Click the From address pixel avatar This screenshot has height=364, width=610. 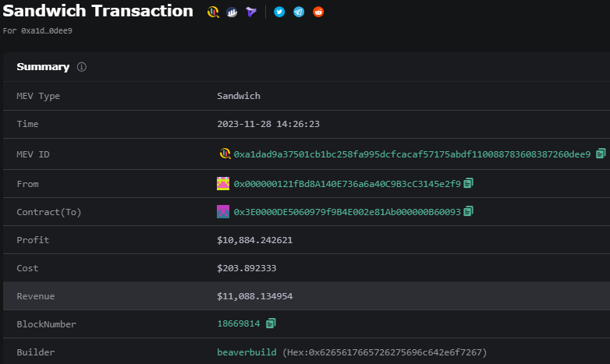(x=223, y=183)
